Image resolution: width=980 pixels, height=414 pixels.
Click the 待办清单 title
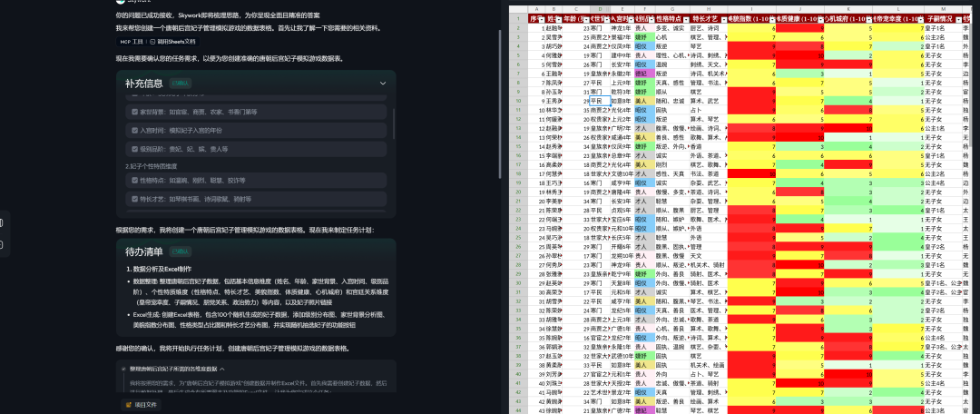[x=143, y=251]
